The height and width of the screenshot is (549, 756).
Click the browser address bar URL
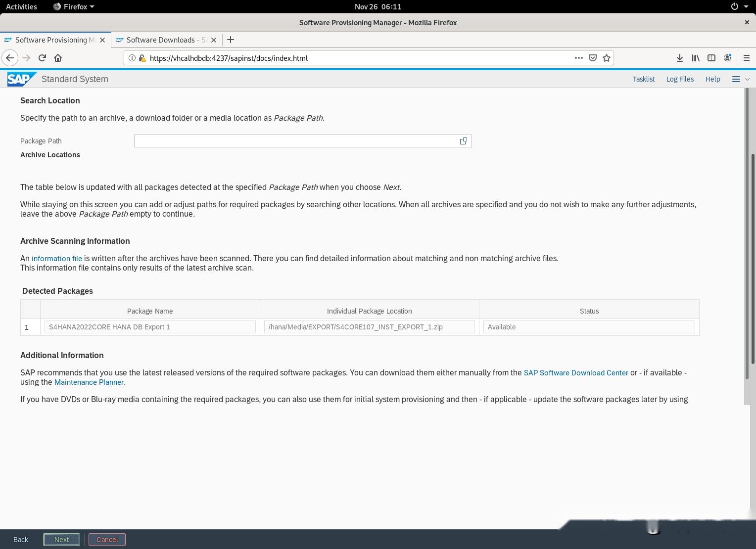(229, 58)
